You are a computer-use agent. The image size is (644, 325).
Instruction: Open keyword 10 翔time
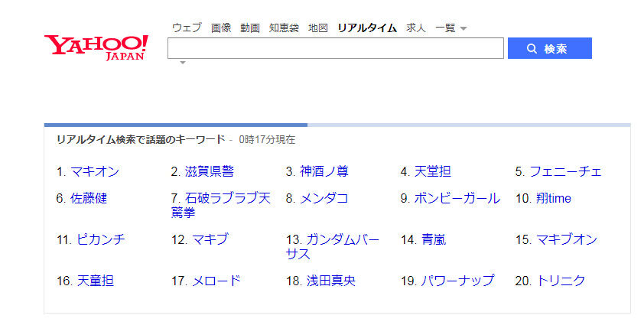tap(554, 198)
